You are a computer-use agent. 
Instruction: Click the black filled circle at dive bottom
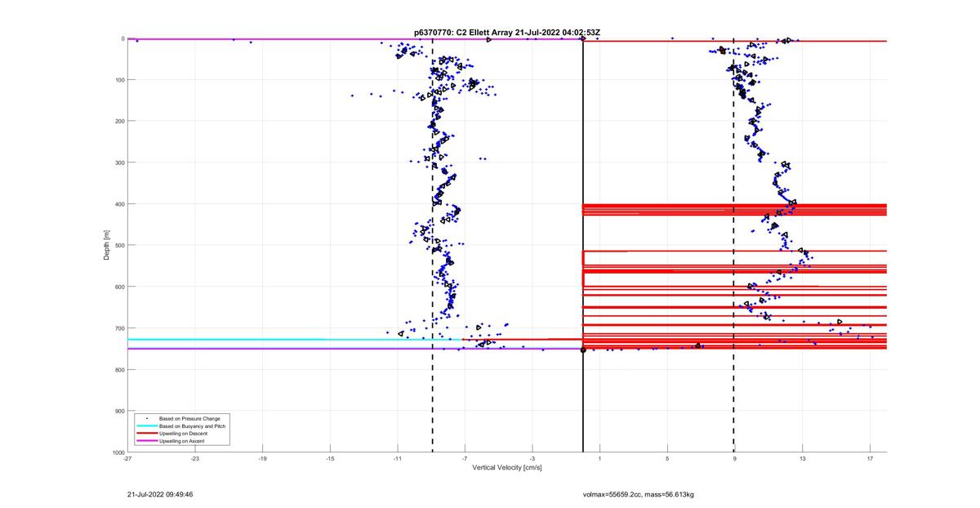[583, 350]
